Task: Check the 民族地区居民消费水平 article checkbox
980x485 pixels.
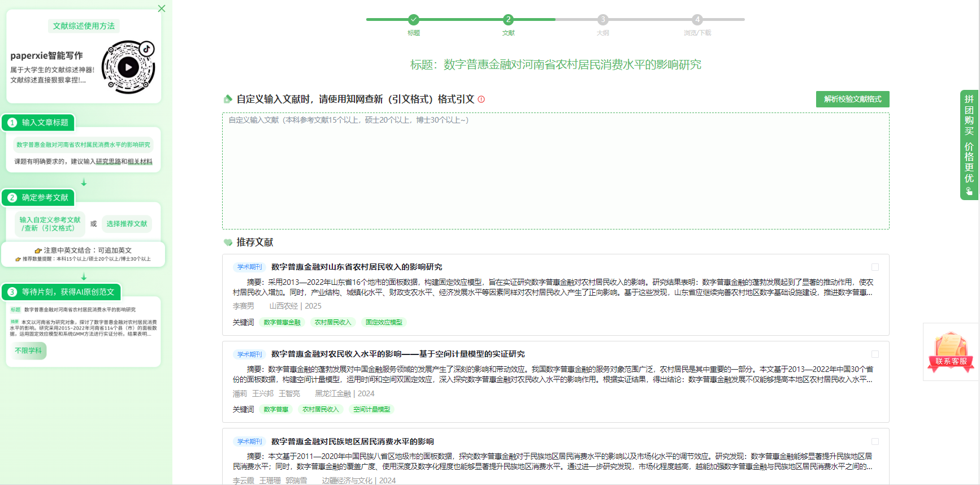Action: click(875, 441)
